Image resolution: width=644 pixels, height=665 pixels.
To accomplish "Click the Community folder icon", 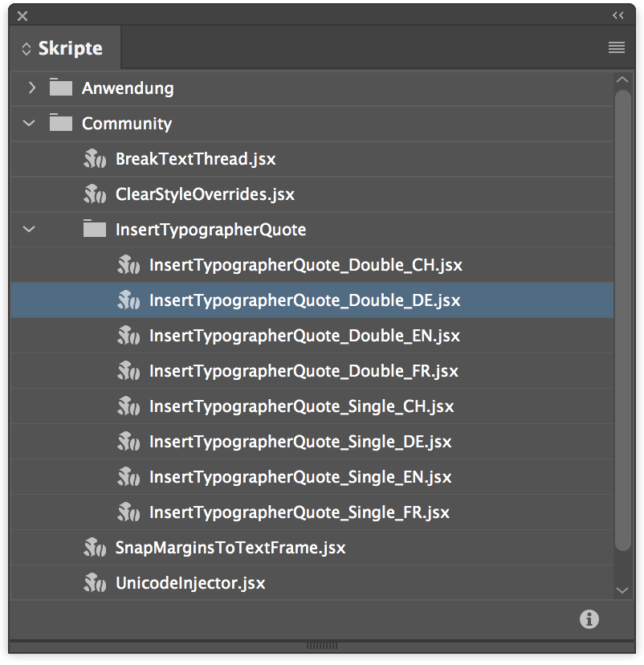I will coord(60,123).
